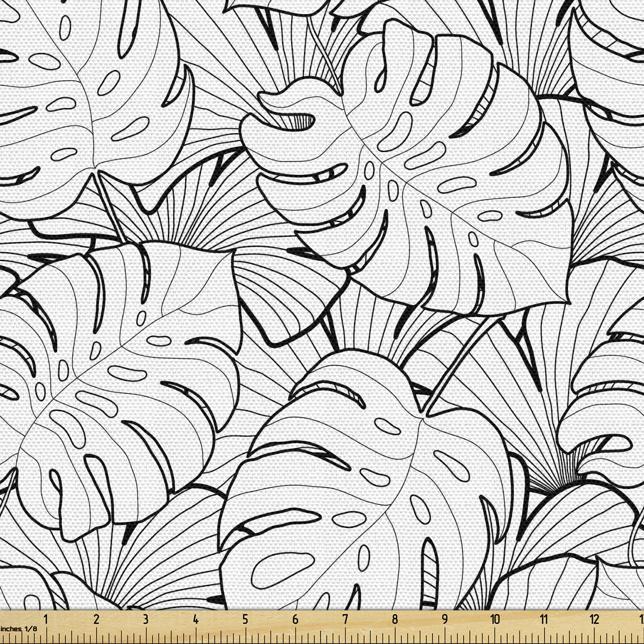Click the "inches 1/8" ruler label
The image size is (644, 644).
coord(19,629)
